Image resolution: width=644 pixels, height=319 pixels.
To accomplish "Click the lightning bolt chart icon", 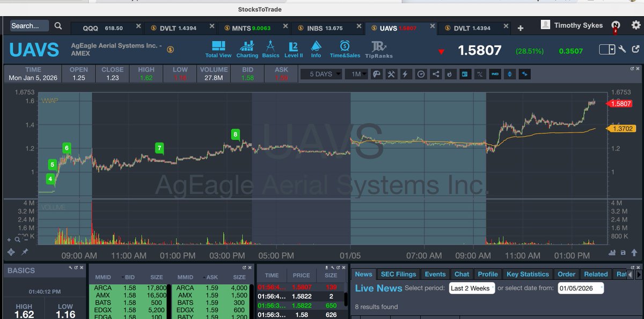I will [x=406, y=74].
